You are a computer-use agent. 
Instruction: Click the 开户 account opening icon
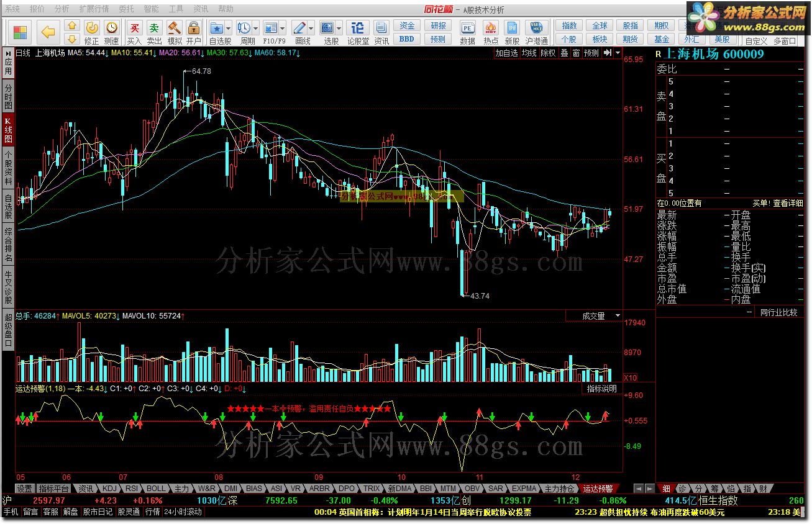194,32
